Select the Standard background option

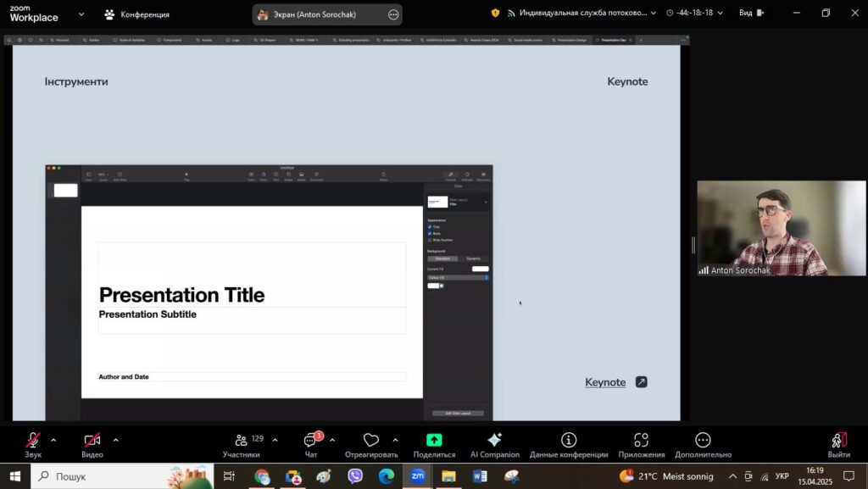coord(442,258)
